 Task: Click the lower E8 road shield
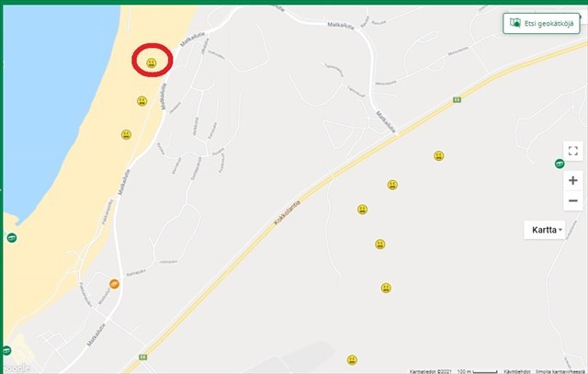143,357
